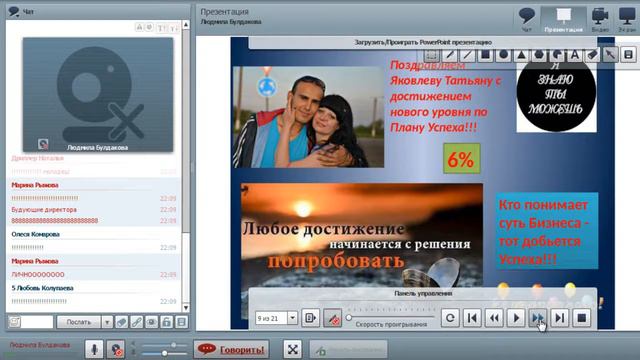This screenshot has height=360, width=640.
Task: Select the text 'A' tool
Action: (575, 55)
